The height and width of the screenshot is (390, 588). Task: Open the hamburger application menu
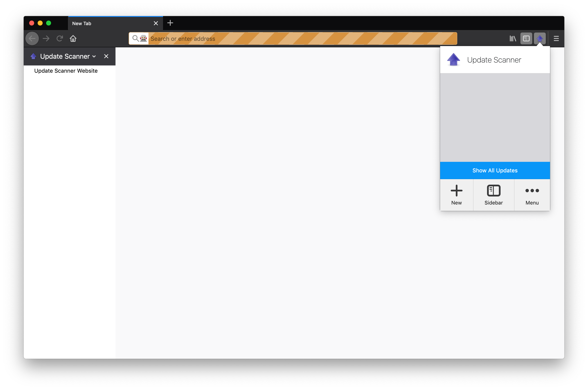pyautogui.click(x=556, y=38)
